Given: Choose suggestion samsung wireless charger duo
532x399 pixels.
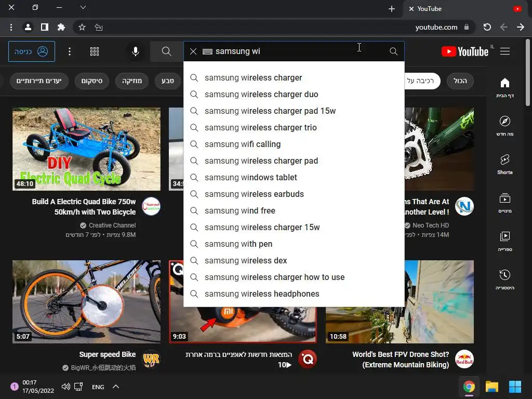Looking at the screenshot, I should 294,95.
